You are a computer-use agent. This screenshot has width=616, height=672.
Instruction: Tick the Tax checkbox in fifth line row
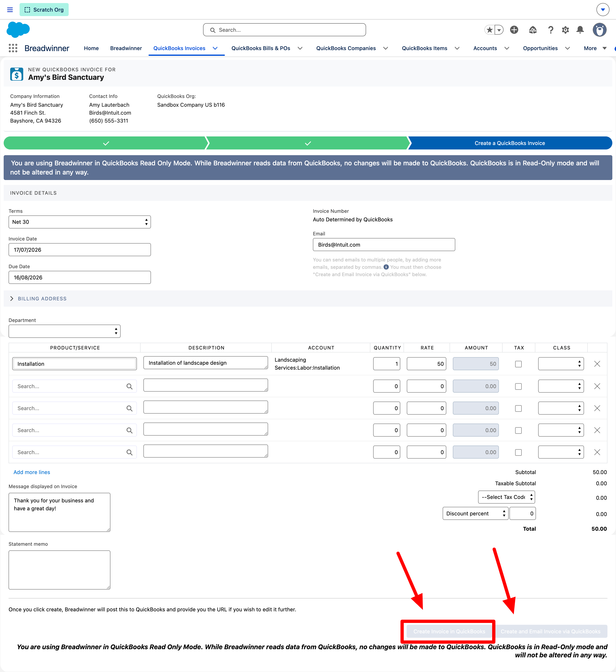518,452
